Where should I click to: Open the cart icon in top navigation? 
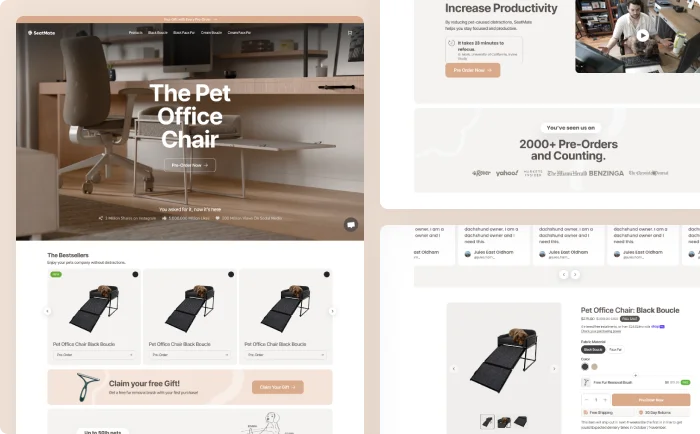pyautogui.click(x=350, y=33)
